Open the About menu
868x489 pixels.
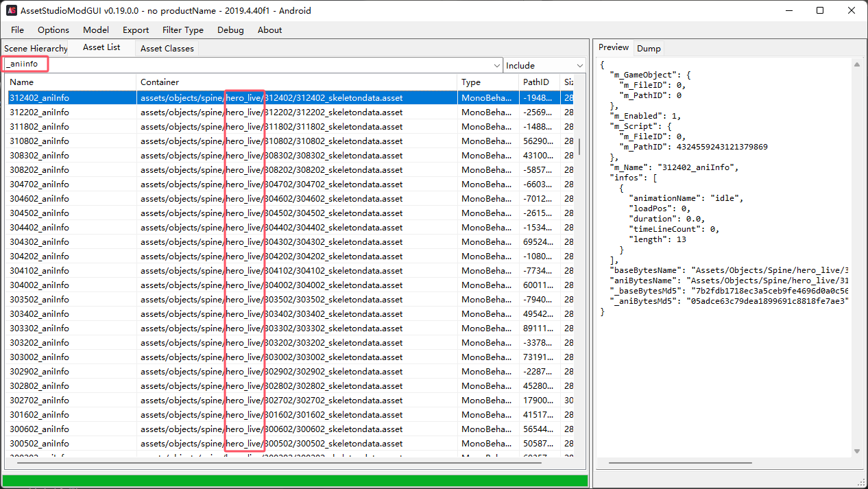pyautogui.click(x=269, y=29)
